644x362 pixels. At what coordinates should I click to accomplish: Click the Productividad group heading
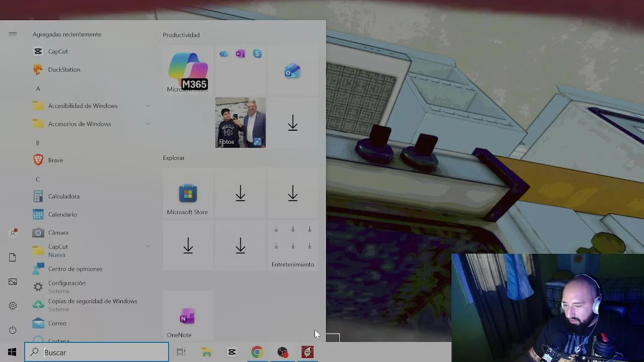(x=181, y=35)
